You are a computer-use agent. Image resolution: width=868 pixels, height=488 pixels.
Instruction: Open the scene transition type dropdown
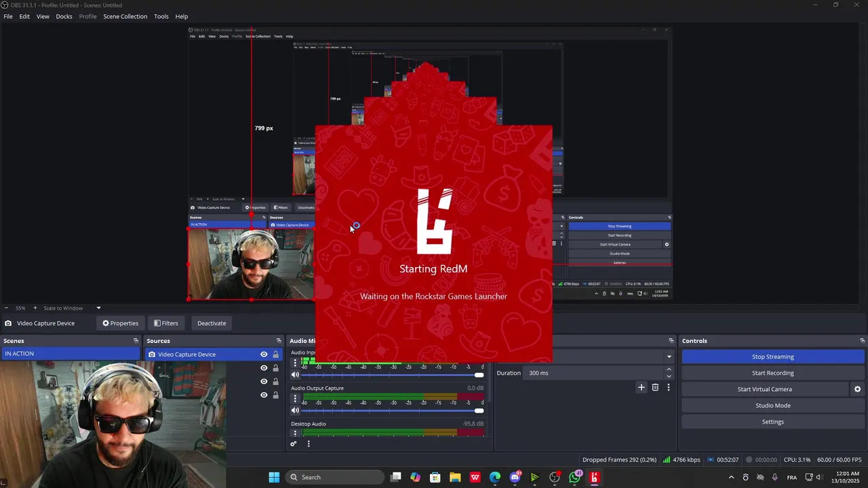(x=669, y=357)
